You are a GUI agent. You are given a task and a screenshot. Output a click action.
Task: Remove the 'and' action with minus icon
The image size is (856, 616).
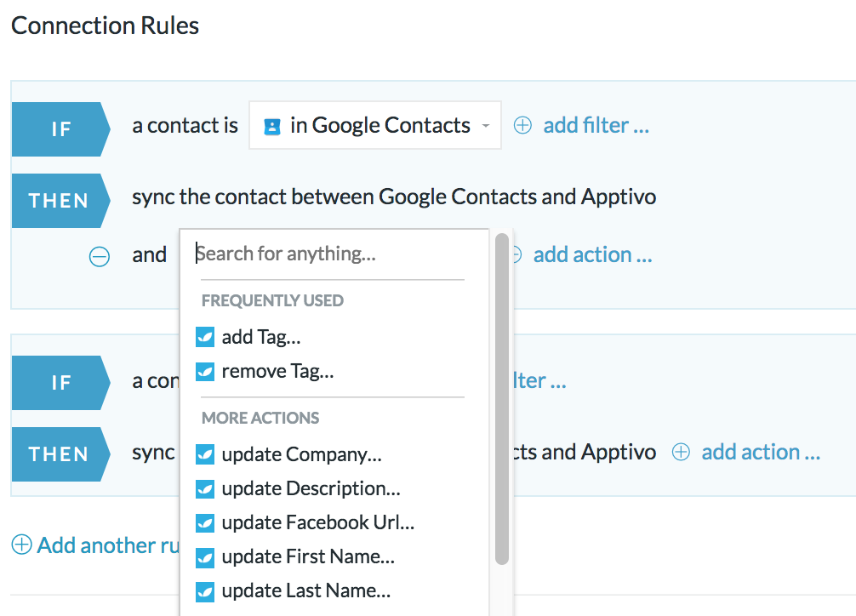click(x=100, y=256)
